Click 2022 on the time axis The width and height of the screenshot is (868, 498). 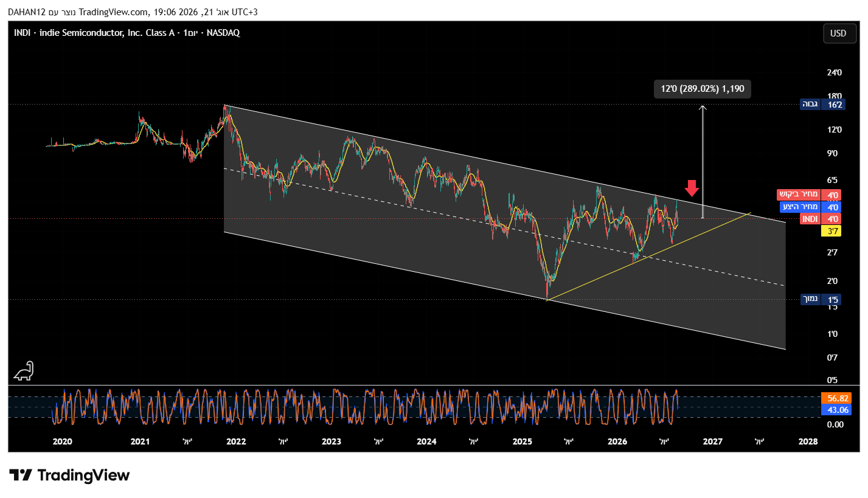236,441
